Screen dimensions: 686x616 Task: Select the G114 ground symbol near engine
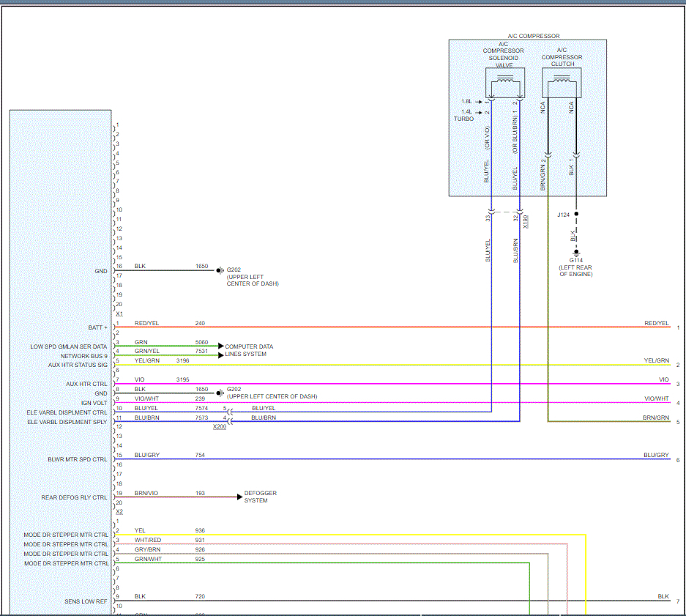575,252
